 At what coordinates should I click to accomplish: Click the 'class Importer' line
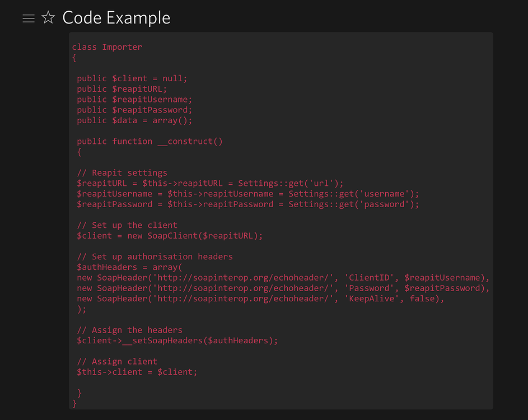tap(107, 47)
